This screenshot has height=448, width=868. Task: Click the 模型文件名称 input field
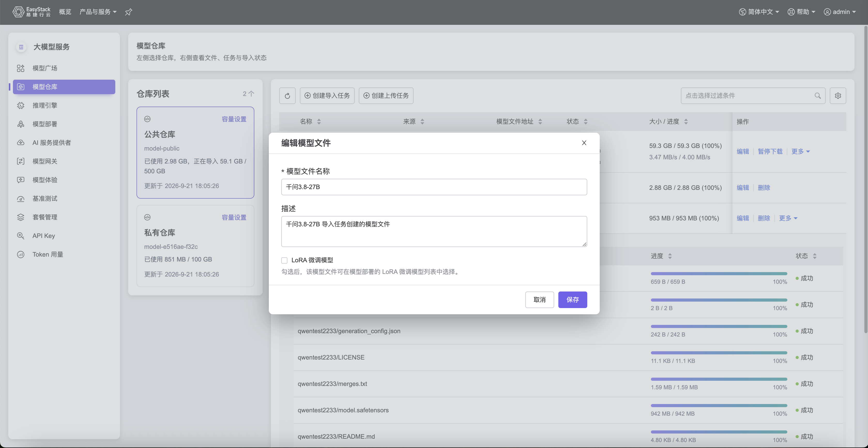pos(434,187)
